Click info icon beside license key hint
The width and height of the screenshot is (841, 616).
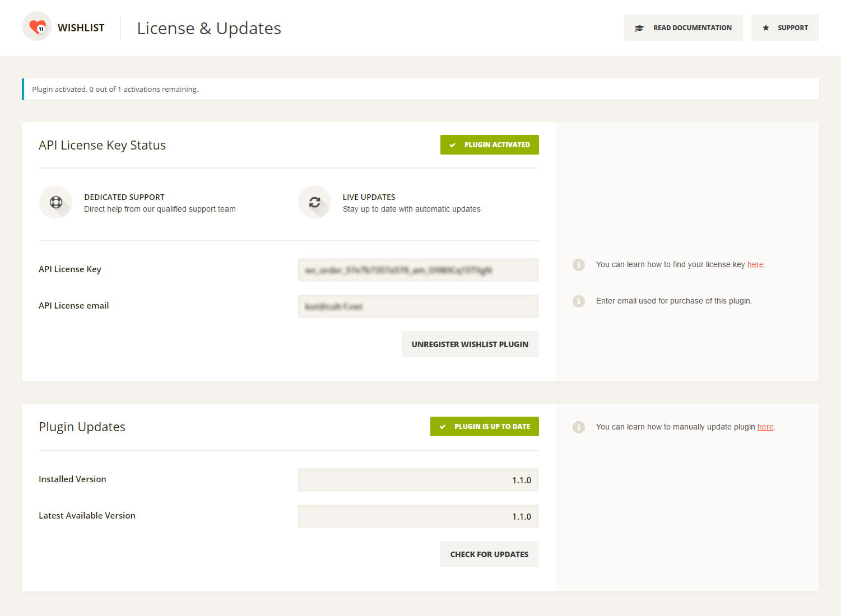click(x=579, y=264)
